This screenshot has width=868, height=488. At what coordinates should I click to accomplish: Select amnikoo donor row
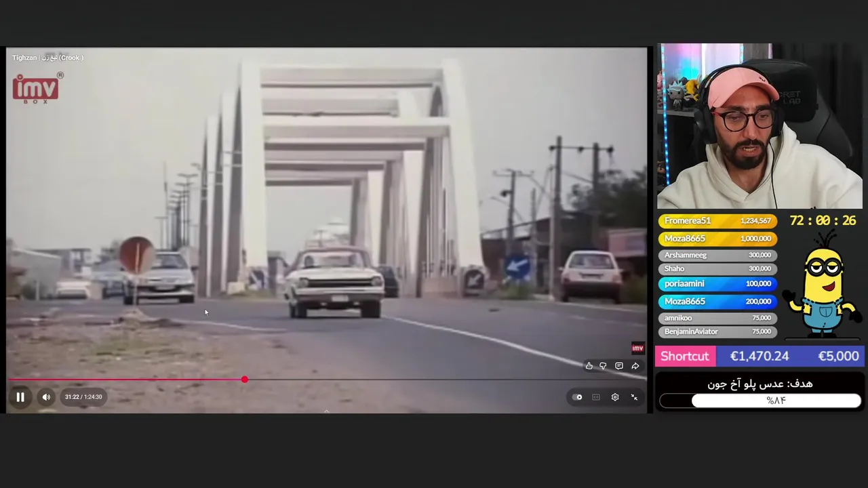coord(717,318)
